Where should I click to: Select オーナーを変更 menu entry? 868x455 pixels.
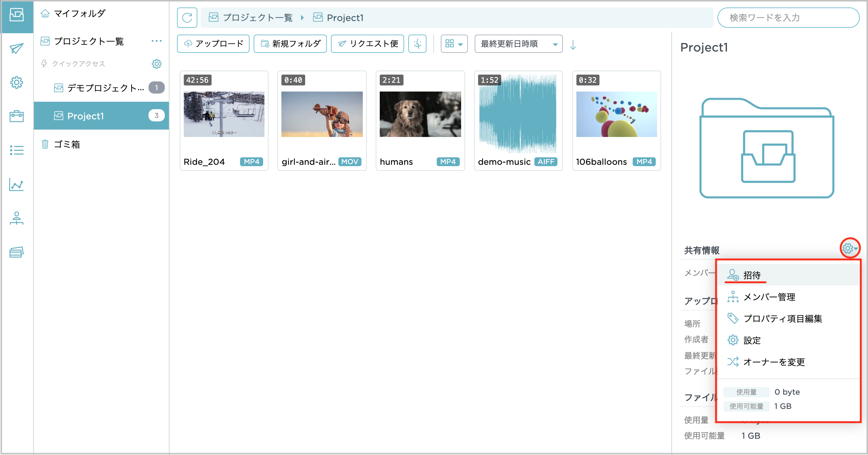[774, 362]
